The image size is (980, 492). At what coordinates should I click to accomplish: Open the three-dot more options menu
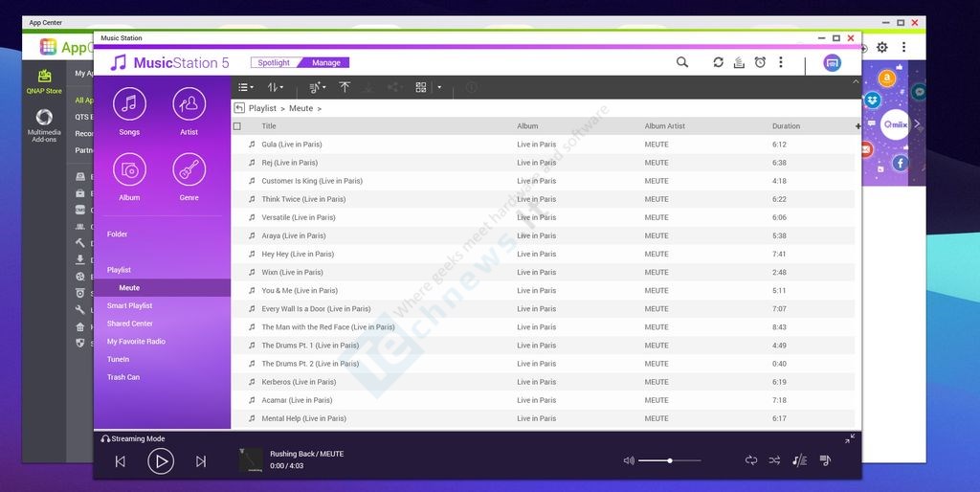pyautogui.click(x=781, y=62)
